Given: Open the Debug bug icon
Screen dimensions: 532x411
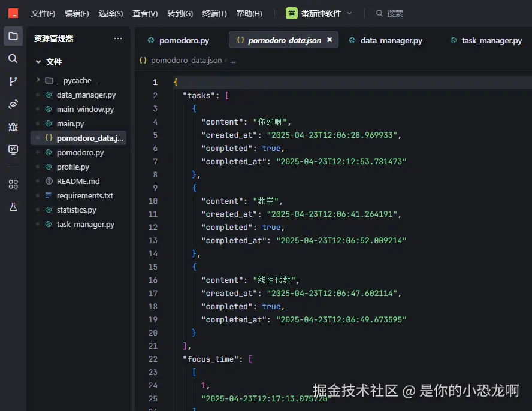Looking at the screenshot, I should [x=13, y=127].
